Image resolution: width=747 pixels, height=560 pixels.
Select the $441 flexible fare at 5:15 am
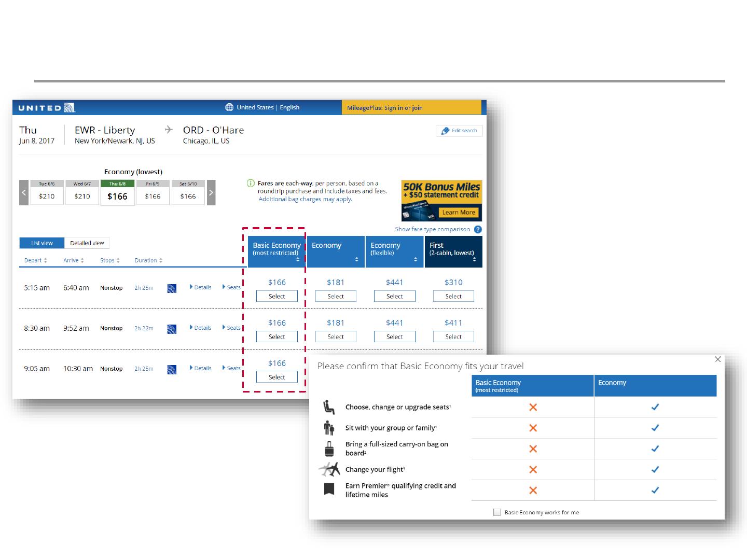coord(394,296)
